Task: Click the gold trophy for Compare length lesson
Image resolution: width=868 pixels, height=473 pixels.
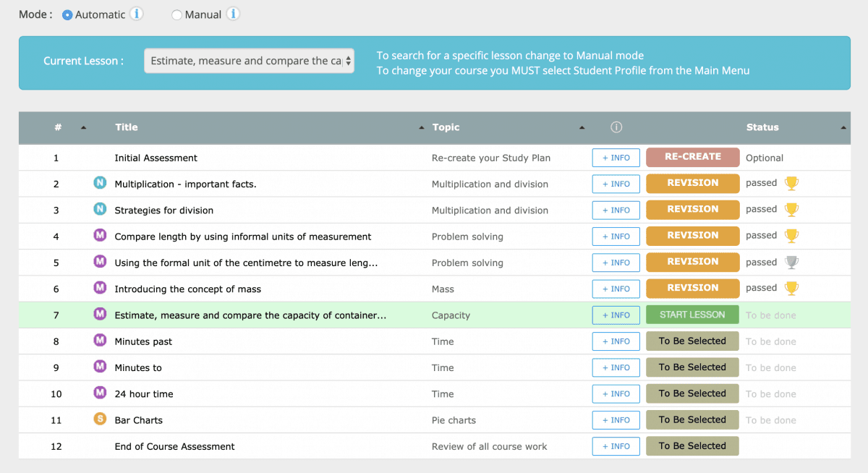Action: [x=791, y=236]
